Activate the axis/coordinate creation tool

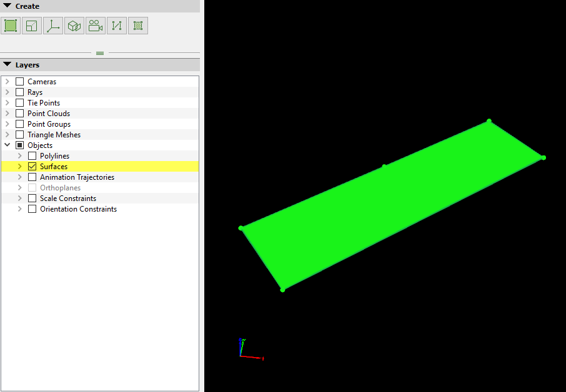[x=52, y=25]
